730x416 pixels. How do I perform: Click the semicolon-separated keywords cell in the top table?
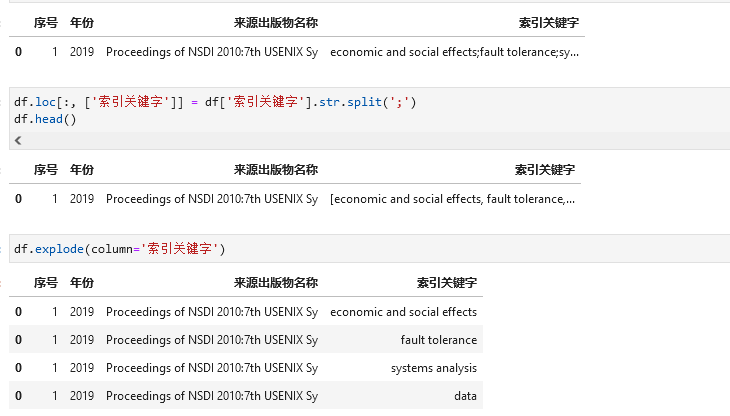(x=454, y=52)
